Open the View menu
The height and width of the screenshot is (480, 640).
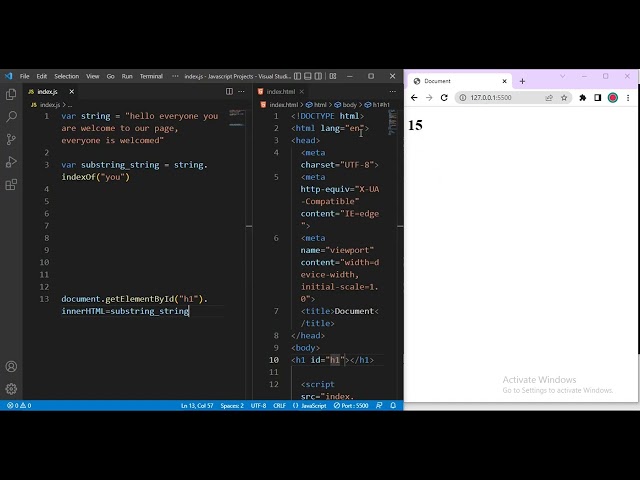[93, 76]
